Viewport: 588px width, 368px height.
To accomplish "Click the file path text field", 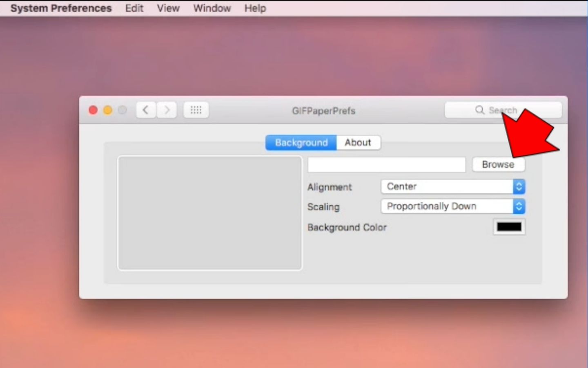I will (386, 165).
